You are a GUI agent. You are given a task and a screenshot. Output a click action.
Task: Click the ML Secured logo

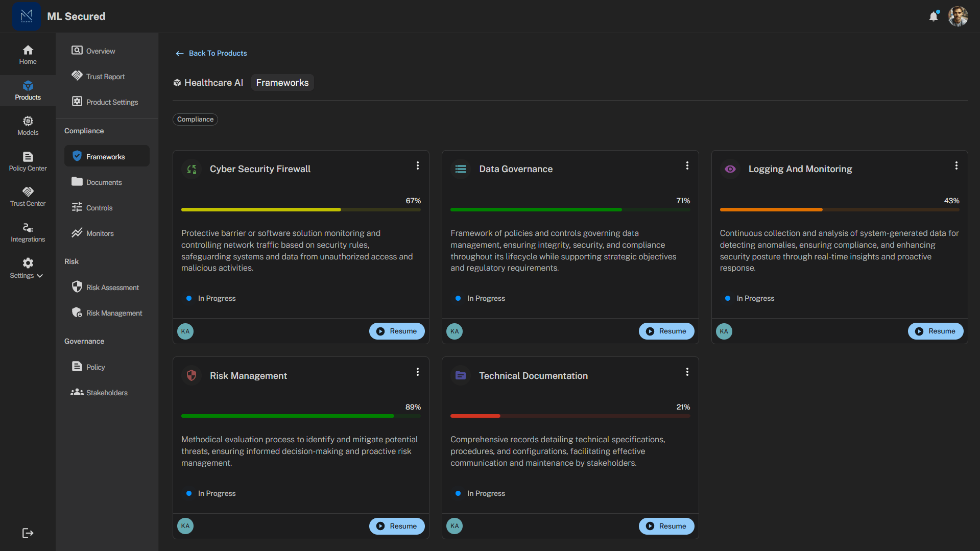(27, 16)
